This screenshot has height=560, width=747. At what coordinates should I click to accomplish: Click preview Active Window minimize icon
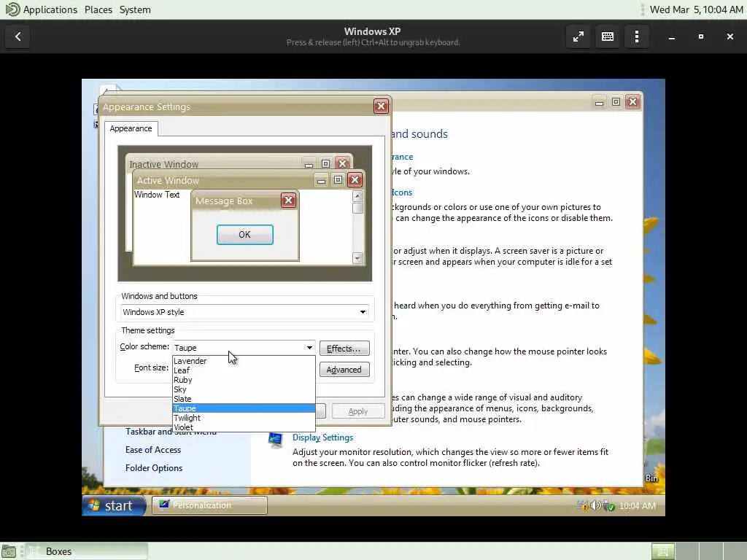click(x=322, y=181)
